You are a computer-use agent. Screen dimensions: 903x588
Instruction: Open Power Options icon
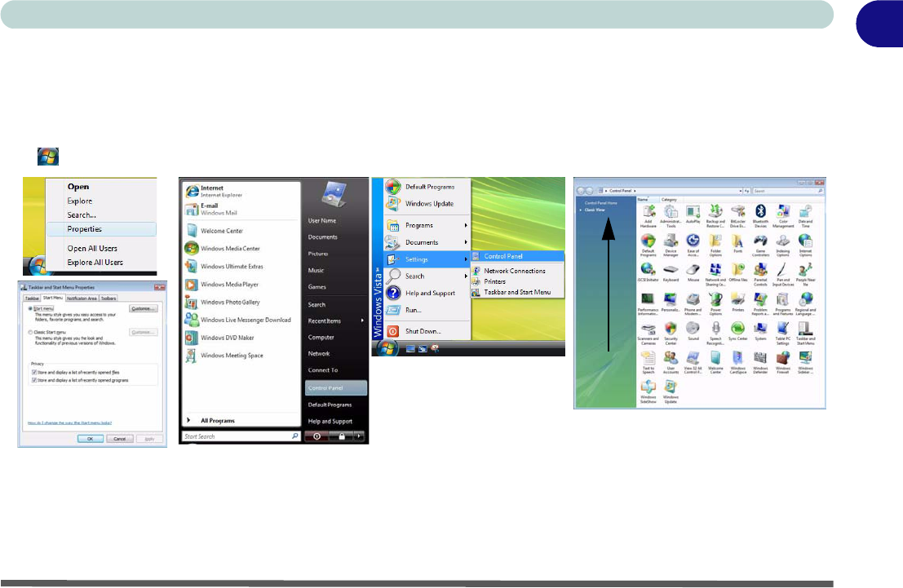tap(715, 304)
